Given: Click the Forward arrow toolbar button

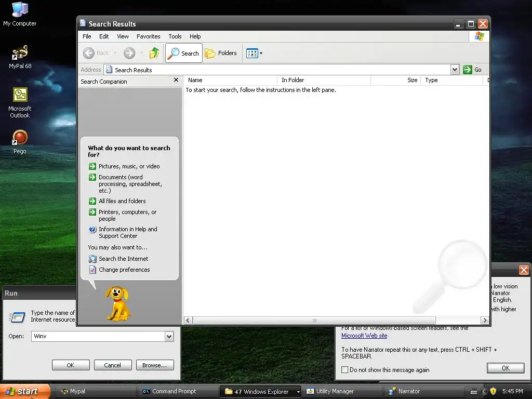Looking at the screenshot, I should click(x=129, y=53).
